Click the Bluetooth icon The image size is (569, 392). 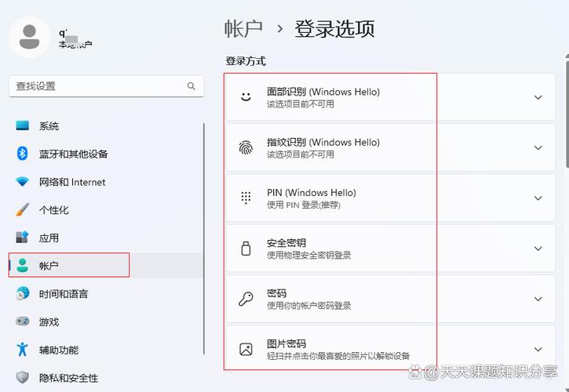[x=22, y=154]
